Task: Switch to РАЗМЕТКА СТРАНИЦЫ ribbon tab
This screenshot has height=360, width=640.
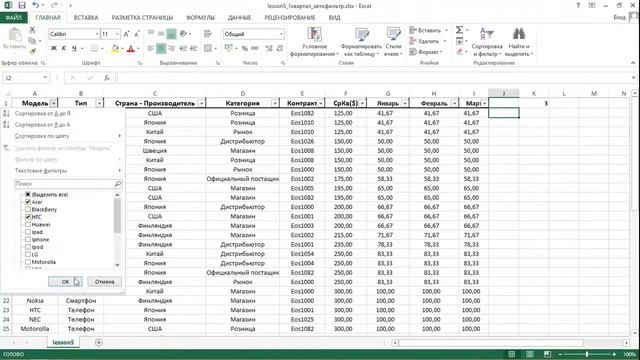Action: point(142,18)
